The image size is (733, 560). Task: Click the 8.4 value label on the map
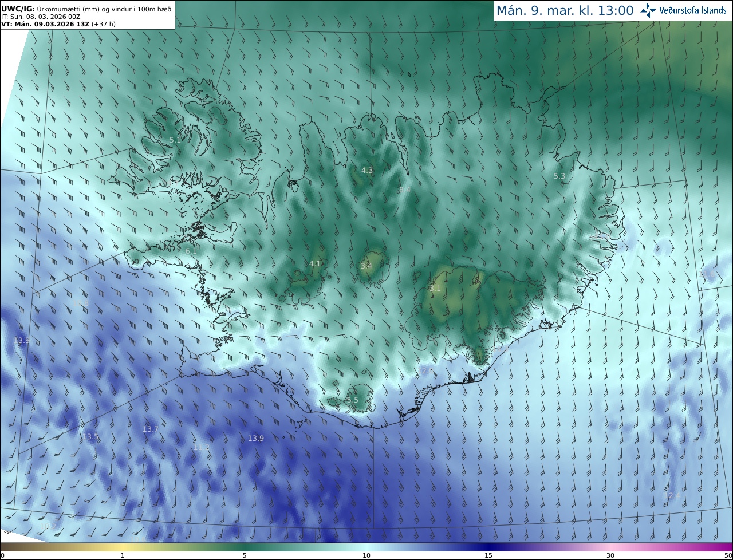click(405, 190)
